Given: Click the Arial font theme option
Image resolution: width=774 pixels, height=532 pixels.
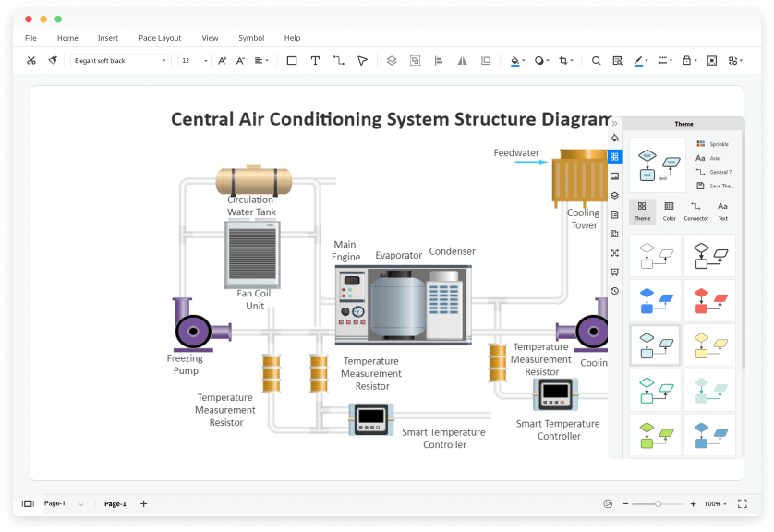Looking at the screenshot, I should 708,158.
